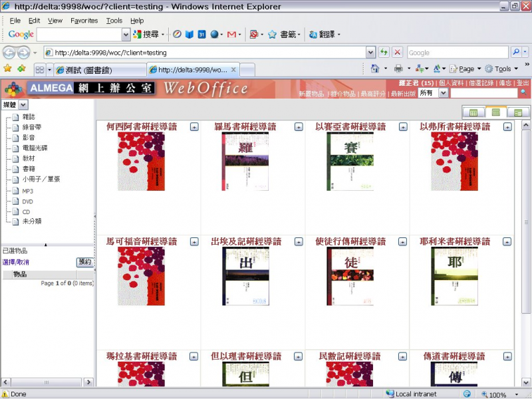Viewport: 532px width, 399px height.
Task: Open the search provider dropdown arrow
Action: point(525,53)
